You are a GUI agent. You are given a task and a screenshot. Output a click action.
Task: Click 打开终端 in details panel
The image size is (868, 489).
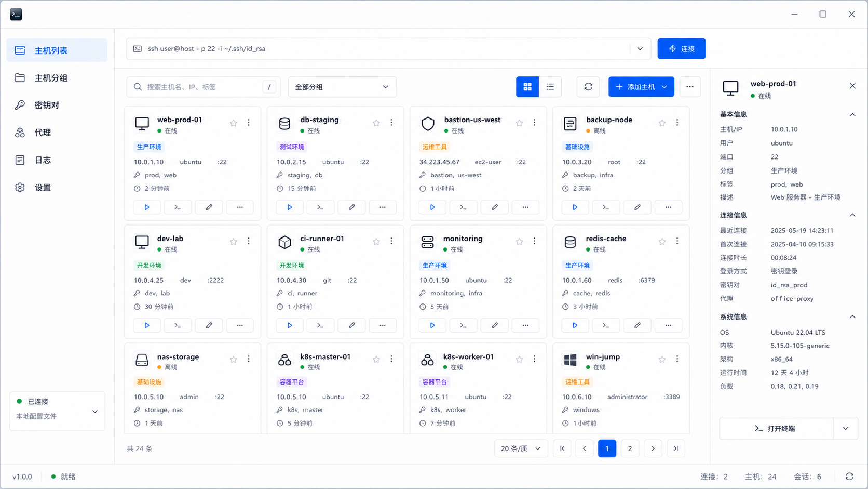tap(776, 429)
